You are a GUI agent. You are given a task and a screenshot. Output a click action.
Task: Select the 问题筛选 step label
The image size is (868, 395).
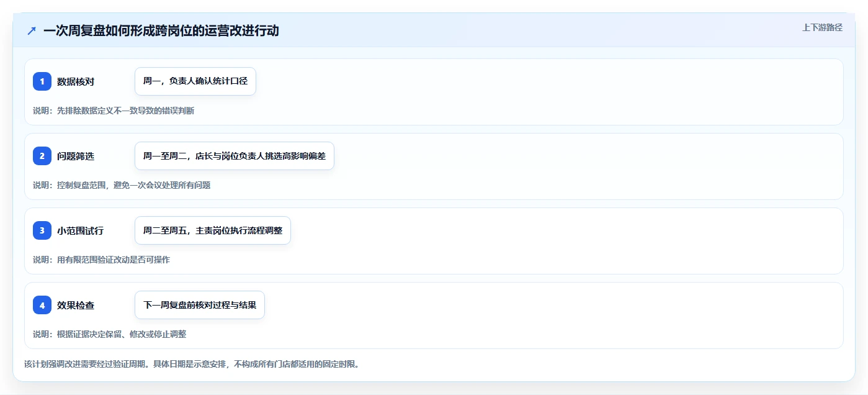point(76,156)
